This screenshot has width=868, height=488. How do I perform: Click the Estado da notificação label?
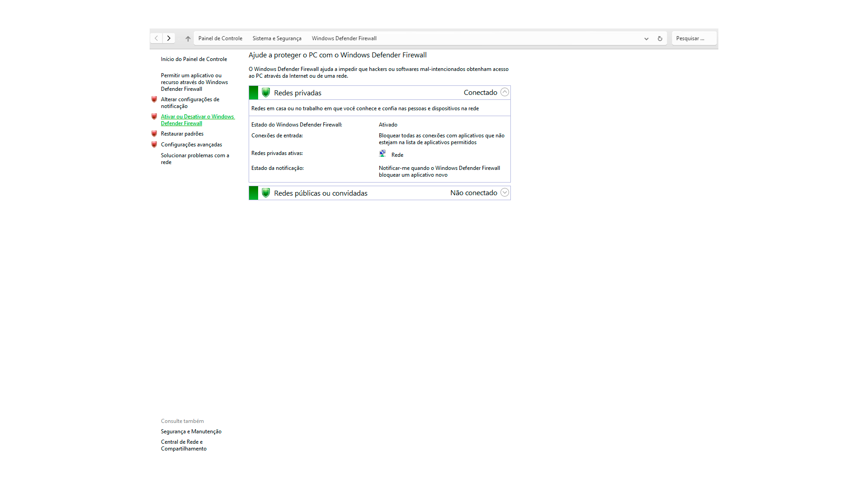click(x=278, y=168)
